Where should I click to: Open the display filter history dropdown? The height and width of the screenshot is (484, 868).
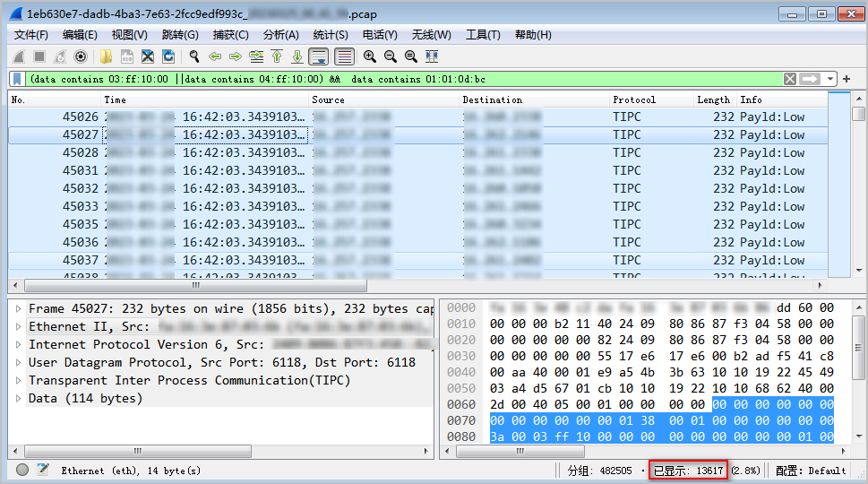point(829,79)
